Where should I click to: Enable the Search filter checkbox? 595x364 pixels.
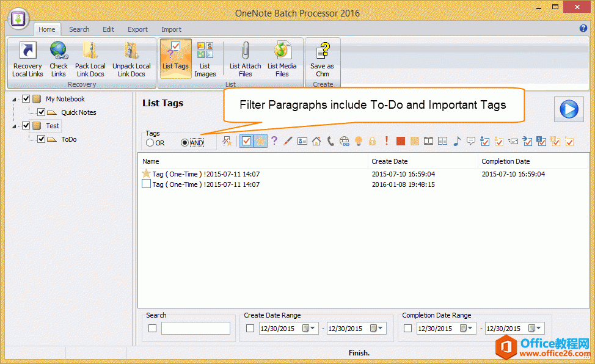pos(152,329)
